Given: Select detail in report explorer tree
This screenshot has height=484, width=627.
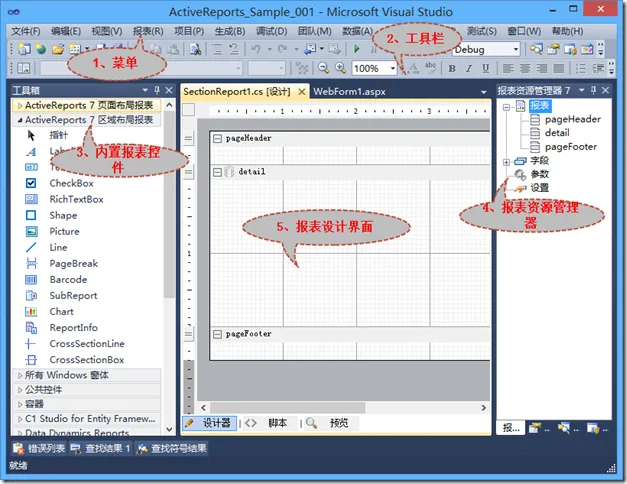Looking at the screenshot, I should point(557,133).
